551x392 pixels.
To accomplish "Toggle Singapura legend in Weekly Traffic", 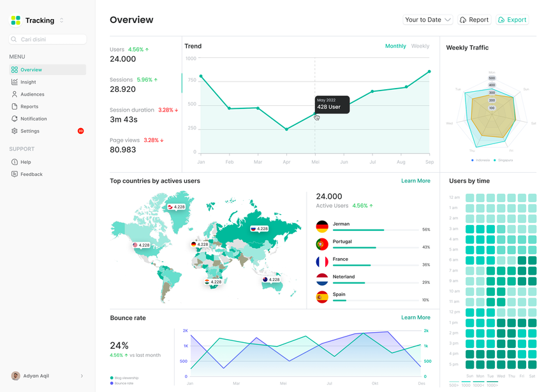I will (503, 160).
